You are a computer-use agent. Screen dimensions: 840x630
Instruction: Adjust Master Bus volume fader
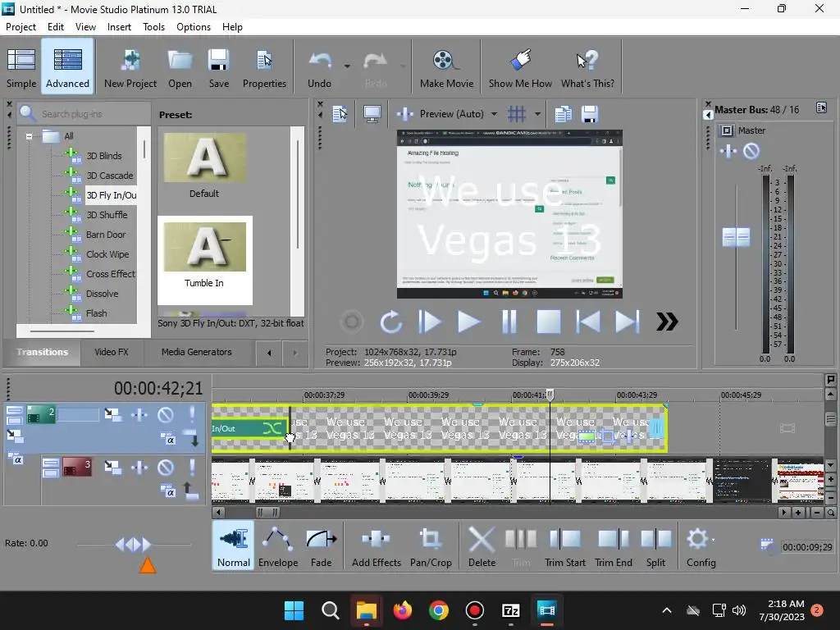tap(736, 237)
